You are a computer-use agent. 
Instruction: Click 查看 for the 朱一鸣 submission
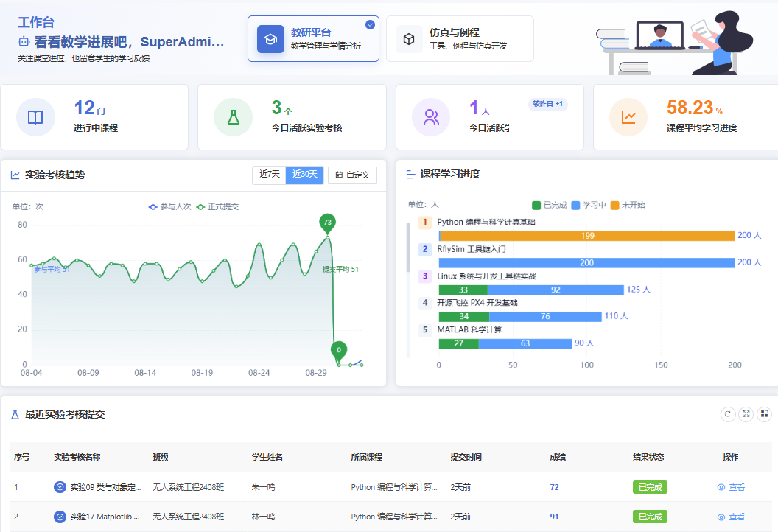coord(732,487)
